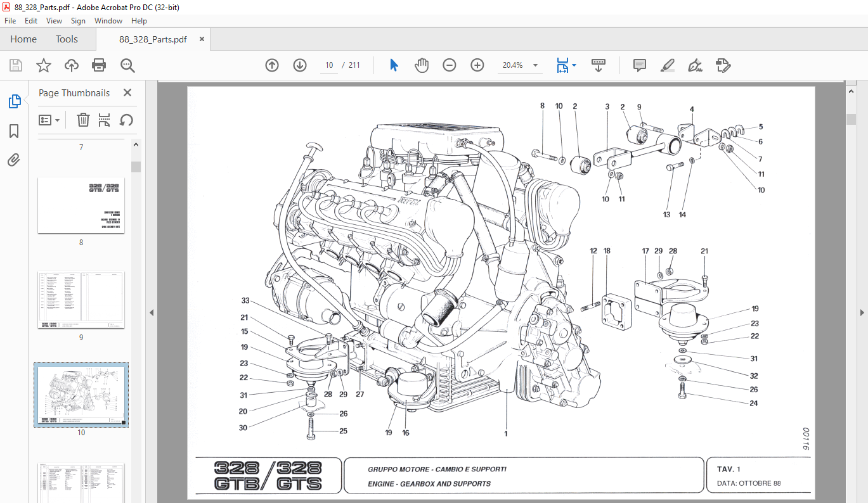Image resolution: width=868 pixels, height=503 pixels.
Task: Go to previous page arrow
Action: [272, 65]
